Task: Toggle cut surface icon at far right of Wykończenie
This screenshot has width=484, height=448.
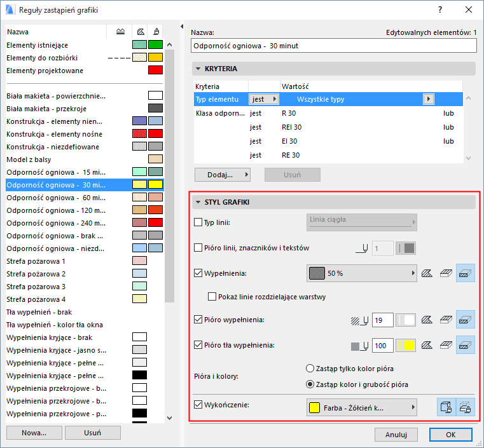Action: (x=465, y=407)
